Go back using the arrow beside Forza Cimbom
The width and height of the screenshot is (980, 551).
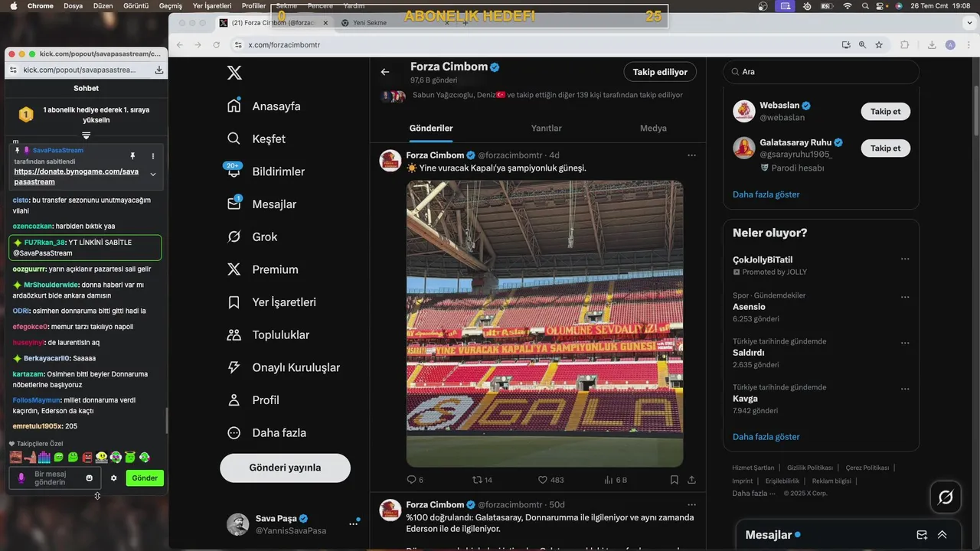pos(385,72)
